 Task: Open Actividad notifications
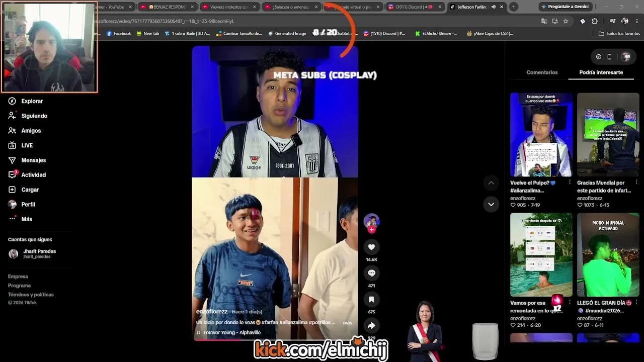click(x=27, y=175)
